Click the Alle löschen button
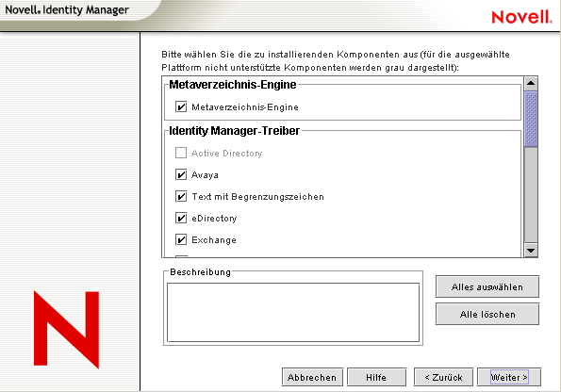Viewport: 561px width, 392px height. tap(487, 314)
